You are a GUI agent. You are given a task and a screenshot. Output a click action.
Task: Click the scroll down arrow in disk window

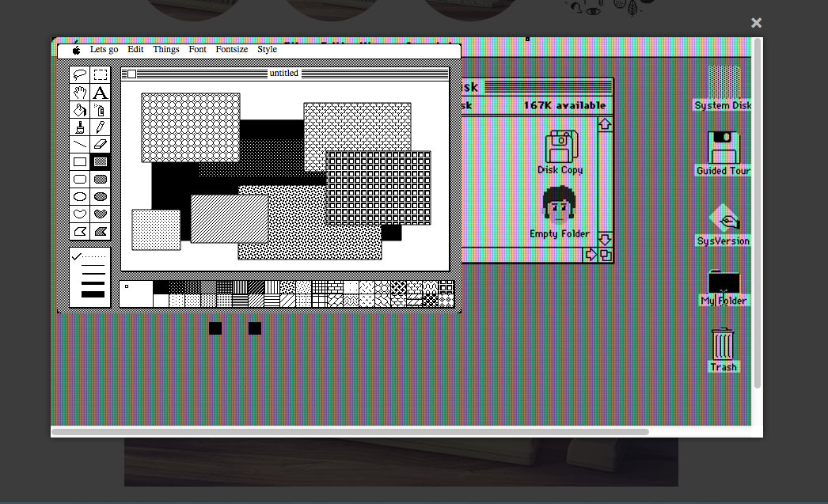click(605, 239)
